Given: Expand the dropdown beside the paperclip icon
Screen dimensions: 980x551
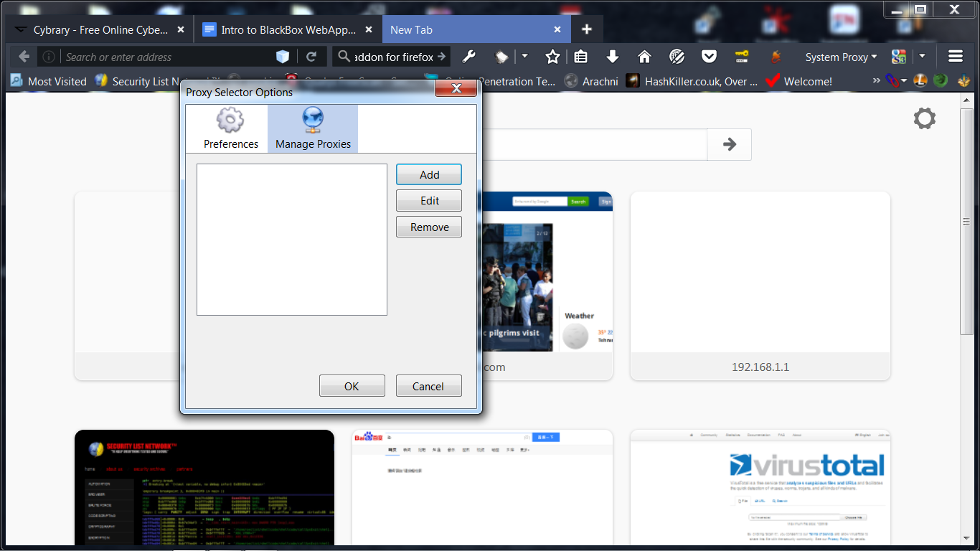Looking at the screenshot, I should click(904, 81).
